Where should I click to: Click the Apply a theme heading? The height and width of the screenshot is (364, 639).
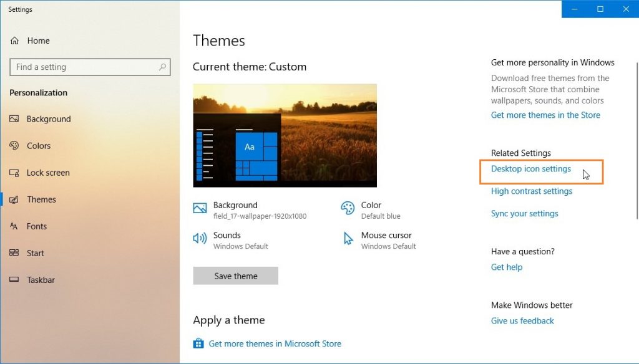point(229,320)
